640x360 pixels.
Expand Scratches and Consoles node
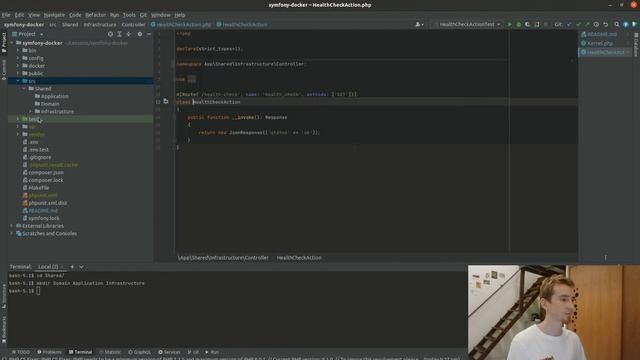[12, 233]
